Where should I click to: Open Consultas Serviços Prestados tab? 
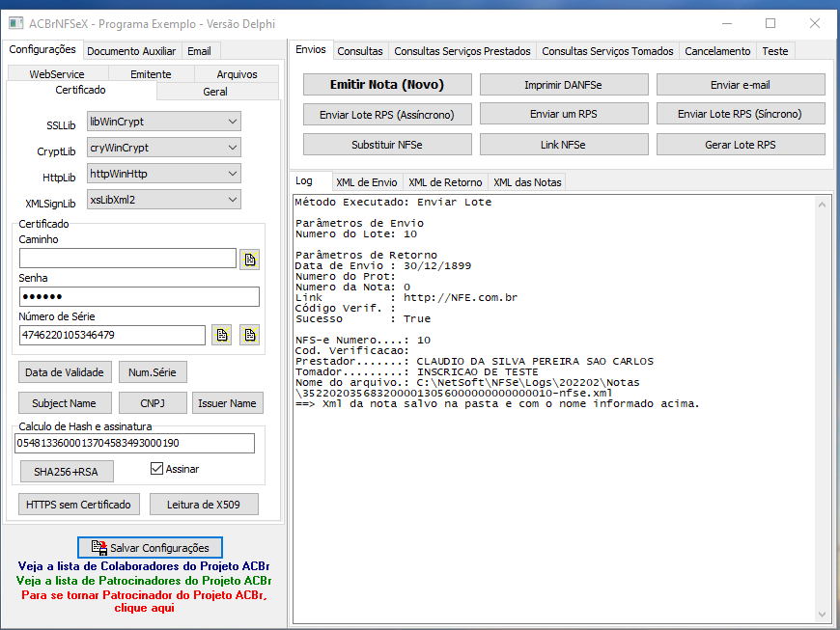[462, 51]
